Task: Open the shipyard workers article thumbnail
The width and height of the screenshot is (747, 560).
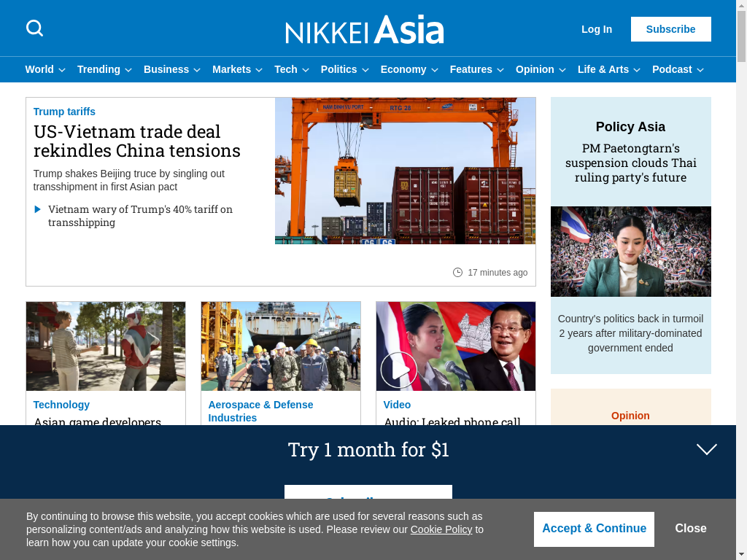Action: click(x=281, y=346)
